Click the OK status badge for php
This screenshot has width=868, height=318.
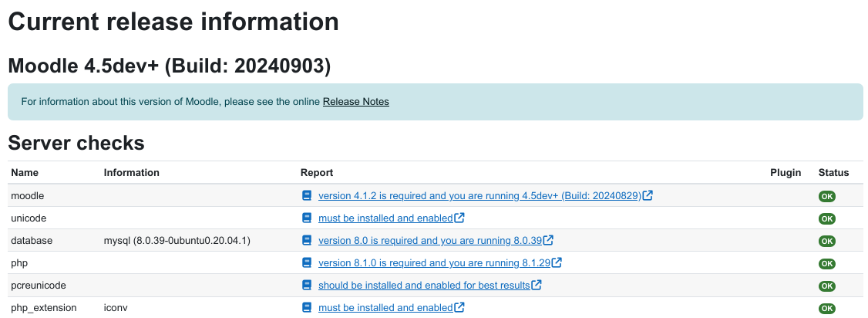(827, 264)
